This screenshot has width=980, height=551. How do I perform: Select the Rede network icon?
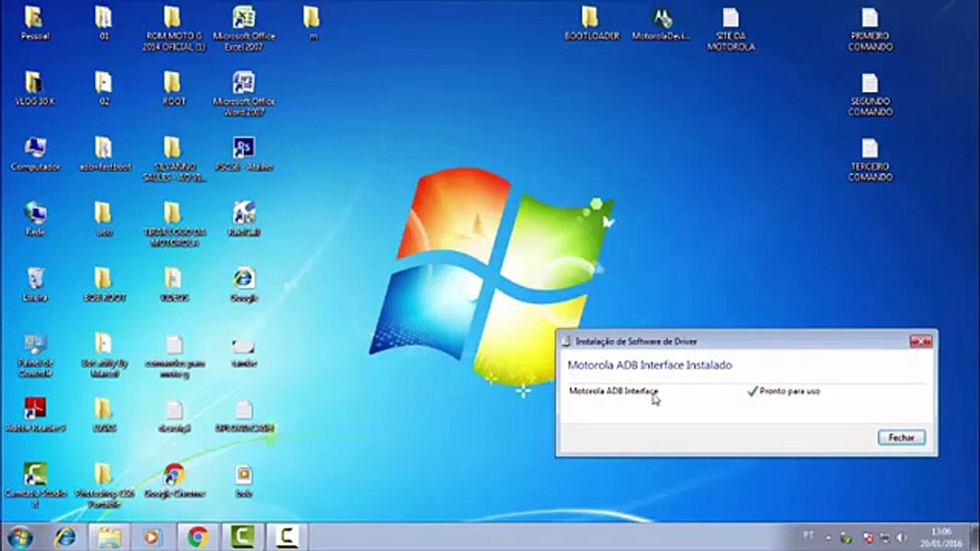click(35, 220)
